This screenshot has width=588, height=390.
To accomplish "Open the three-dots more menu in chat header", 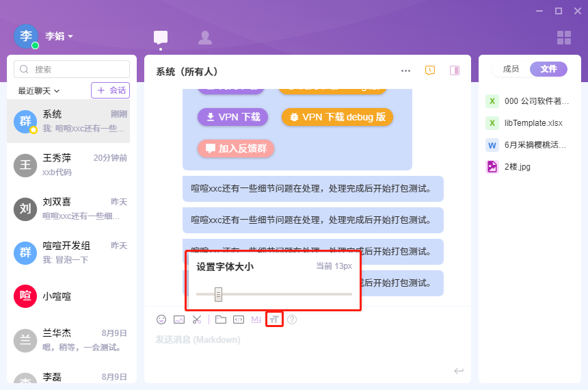I will 406,70.
